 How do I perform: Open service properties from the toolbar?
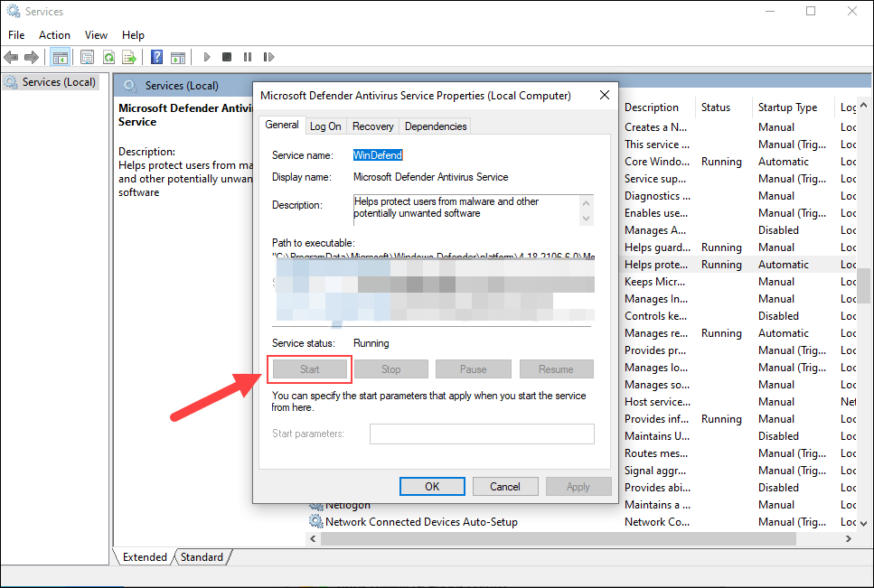(87, 56)
